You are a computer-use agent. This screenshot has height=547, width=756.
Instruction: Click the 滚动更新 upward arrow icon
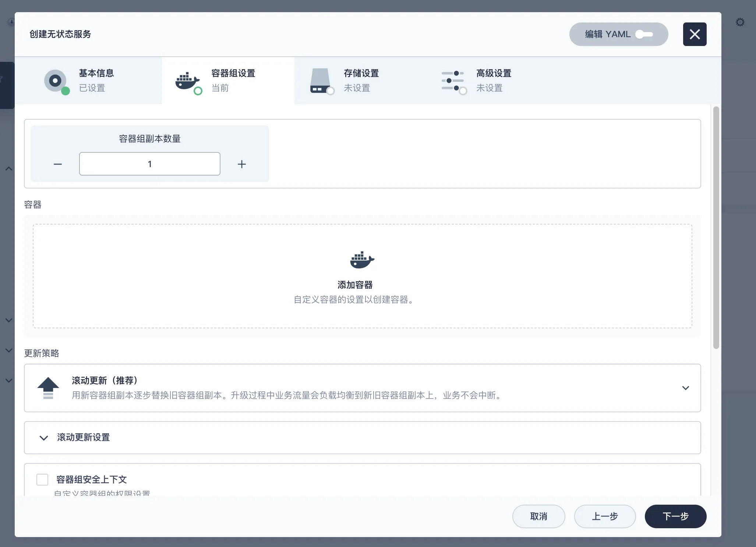click(x=48, y=388)
